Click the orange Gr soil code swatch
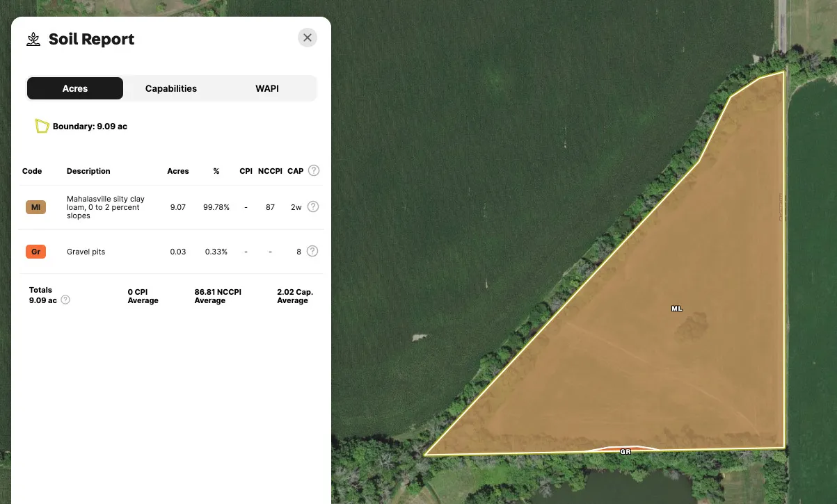Image resolution: width=837 pixels, height=504 pixels. click(x=35, y=252)
